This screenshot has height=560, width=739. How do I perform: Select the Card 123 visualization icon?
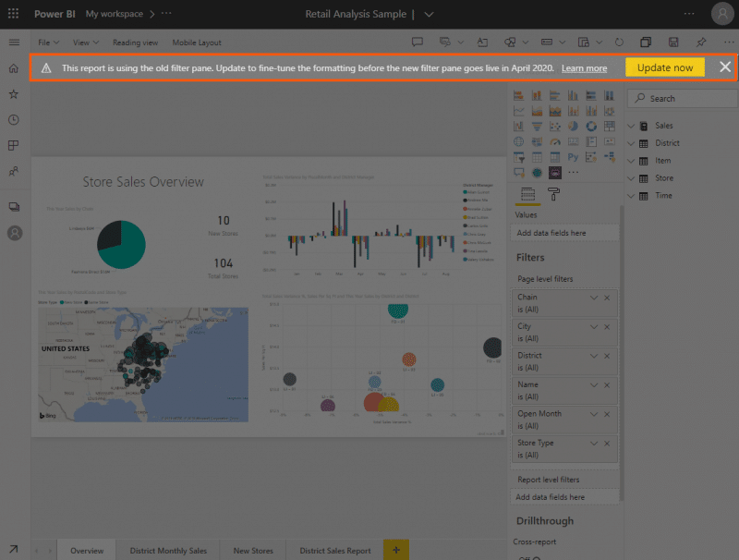coord(573,142)
